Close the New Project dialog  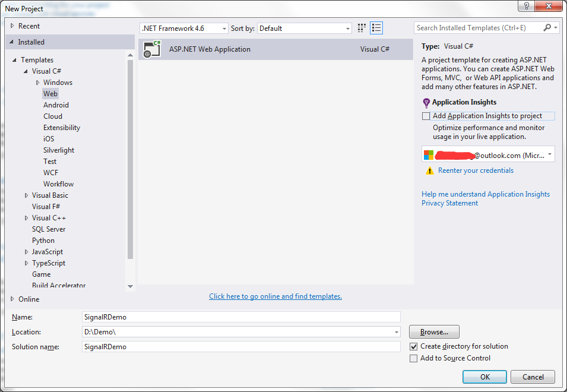[549, 6]
